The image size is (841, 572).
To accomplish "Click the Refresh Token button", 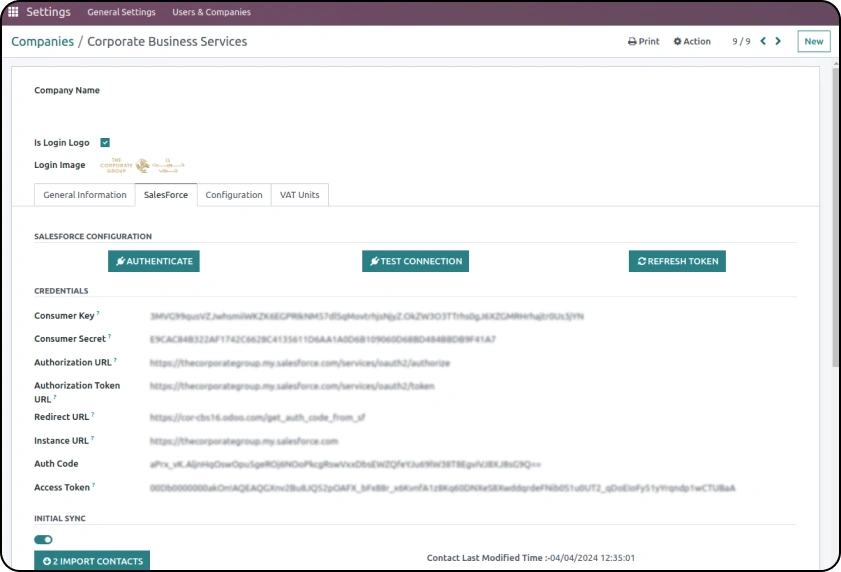I will coord(677,261).
